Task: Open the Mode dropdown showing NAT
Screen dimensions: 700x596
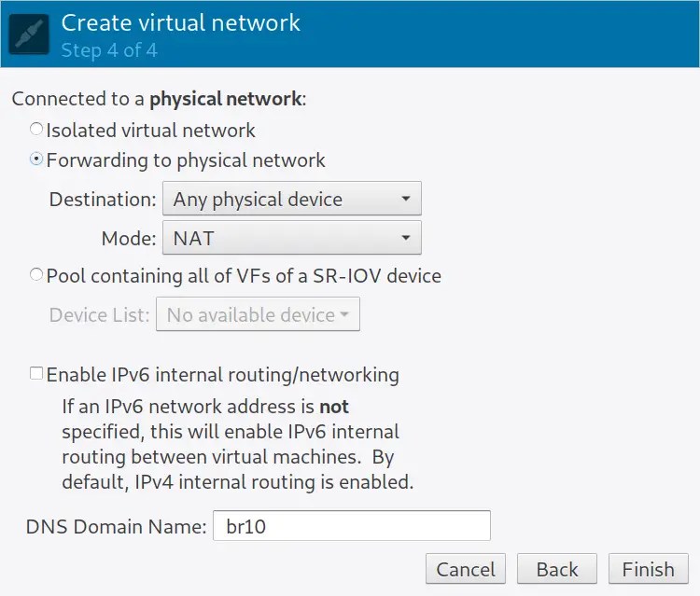Action: click(292, 238)
